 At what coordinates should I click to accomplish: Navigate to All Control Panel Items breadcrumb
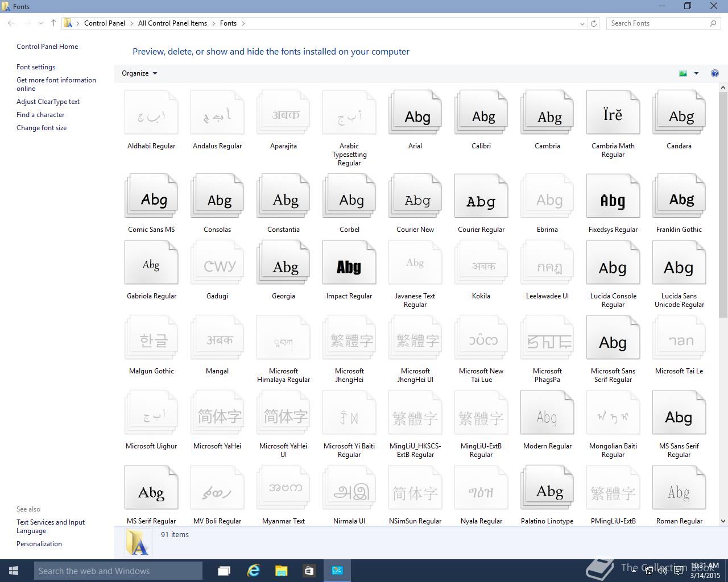point(172,23)
